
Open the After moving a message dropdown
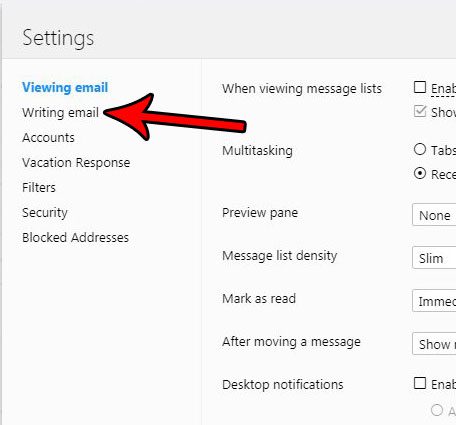point(434,344)
